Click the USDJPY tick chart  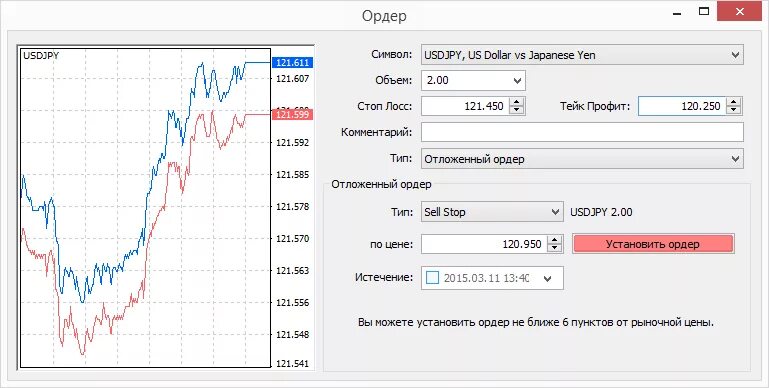coord(145,207)
